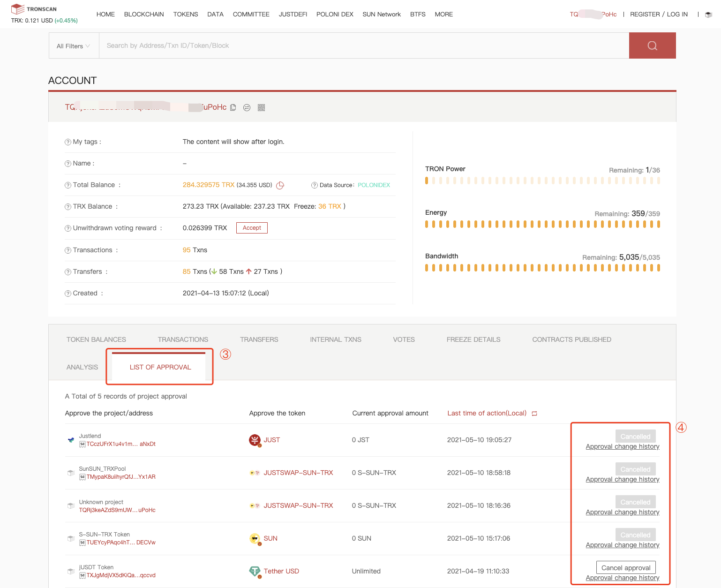721x588 pixels.
Task: Click the TRON Power progress bar
Action: click(x=542, y=181)
